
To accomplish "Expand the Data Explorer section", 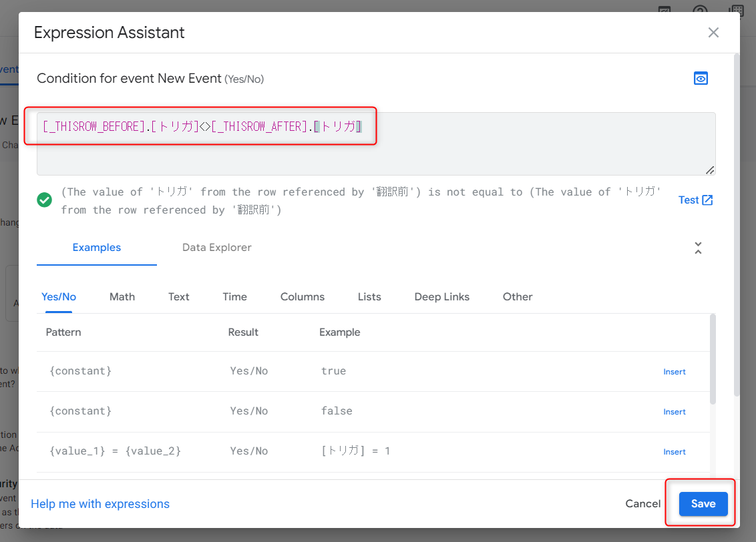I will coord(217,247).
